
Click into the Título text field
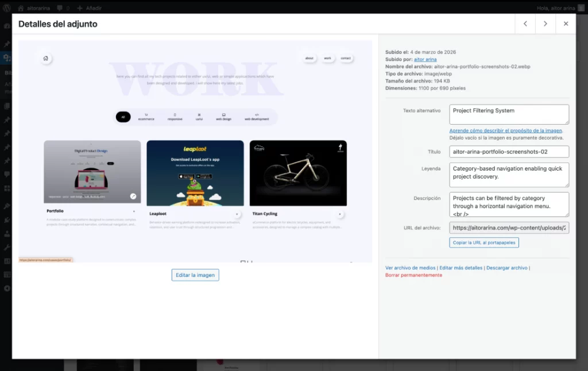pos(509,152)
